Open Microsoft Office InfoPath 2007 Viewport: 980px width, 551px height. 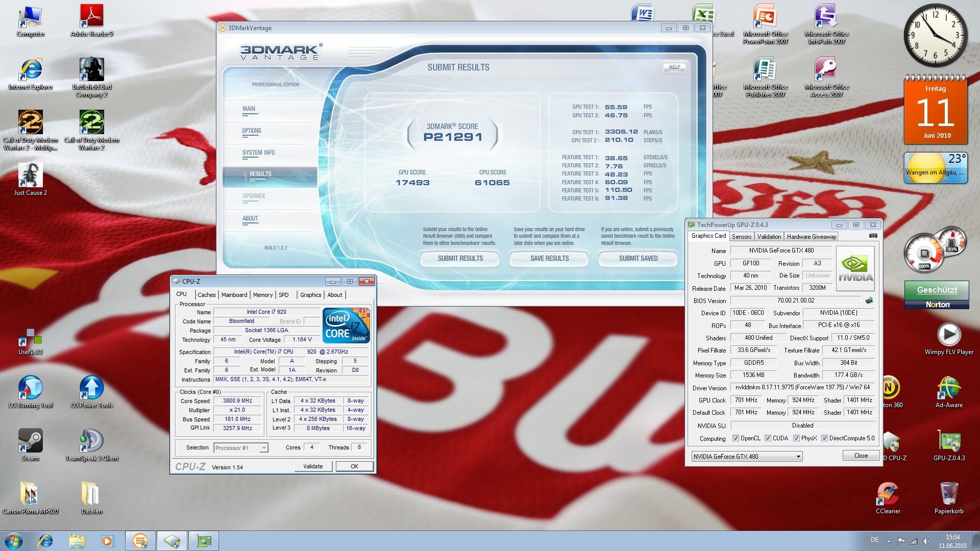pyautogui.click(x=827, y=24)
